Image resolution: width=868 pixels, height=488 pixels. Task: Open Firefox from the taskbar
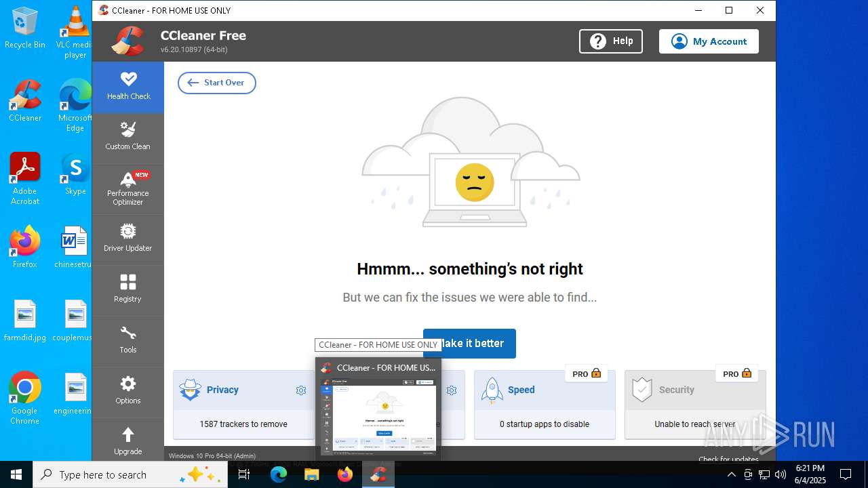(x=345, y=474)
